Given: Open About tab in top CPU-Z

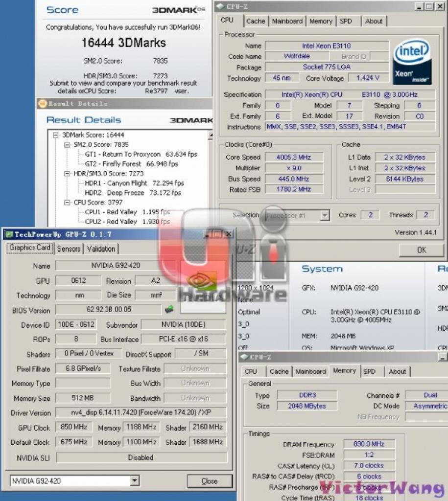Looking at the screenshot, I should tap(374, 21).
